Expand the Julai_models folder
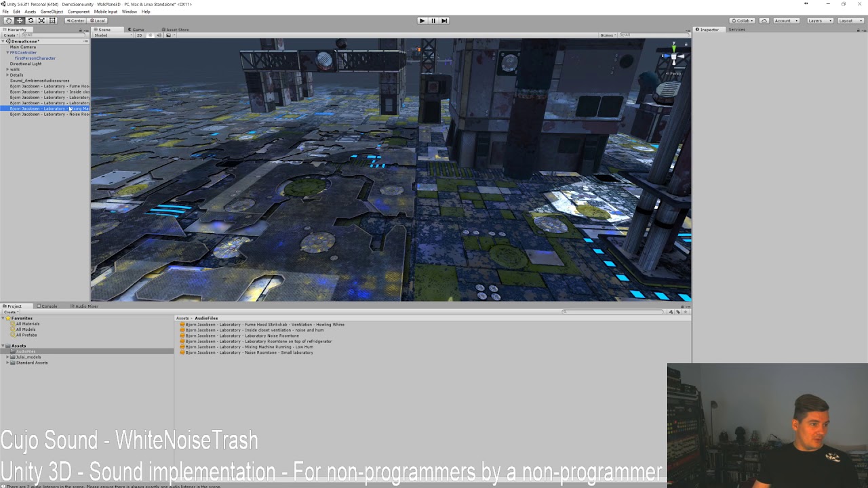 click(7, 357)
